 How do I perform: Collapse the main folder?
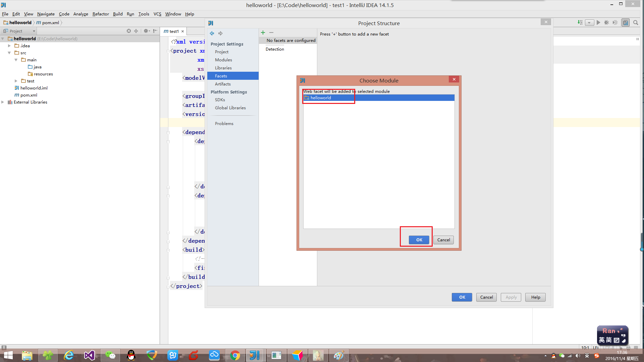pos(16,60)
